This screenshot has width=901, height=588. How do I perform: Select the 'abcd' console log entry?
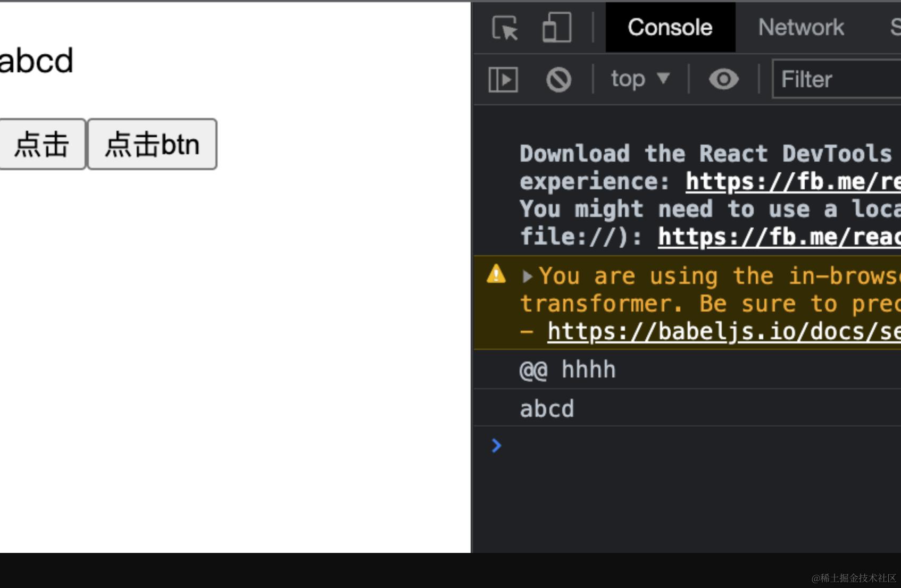pos(687,408)
